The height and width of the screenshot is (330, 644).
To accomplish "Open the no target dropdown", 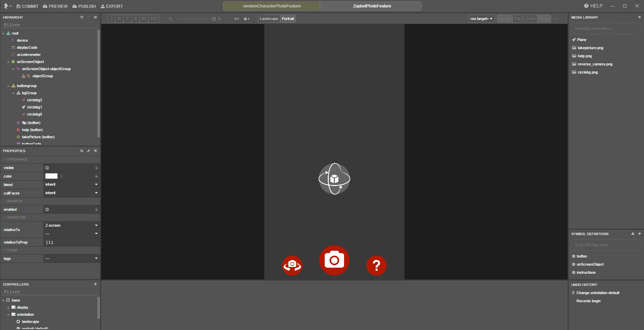I will click(x=481, y=19).
